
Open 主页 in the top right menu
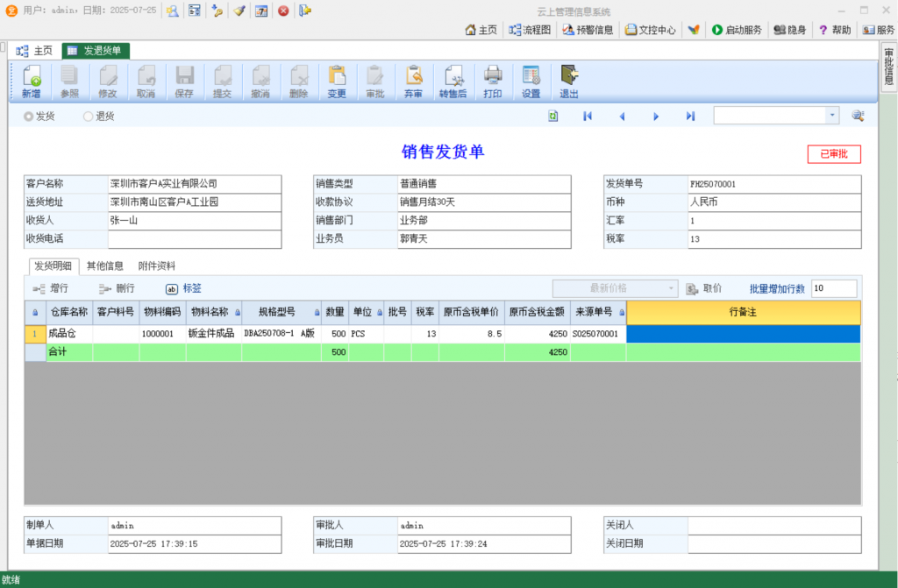click(x=481, y=30)
